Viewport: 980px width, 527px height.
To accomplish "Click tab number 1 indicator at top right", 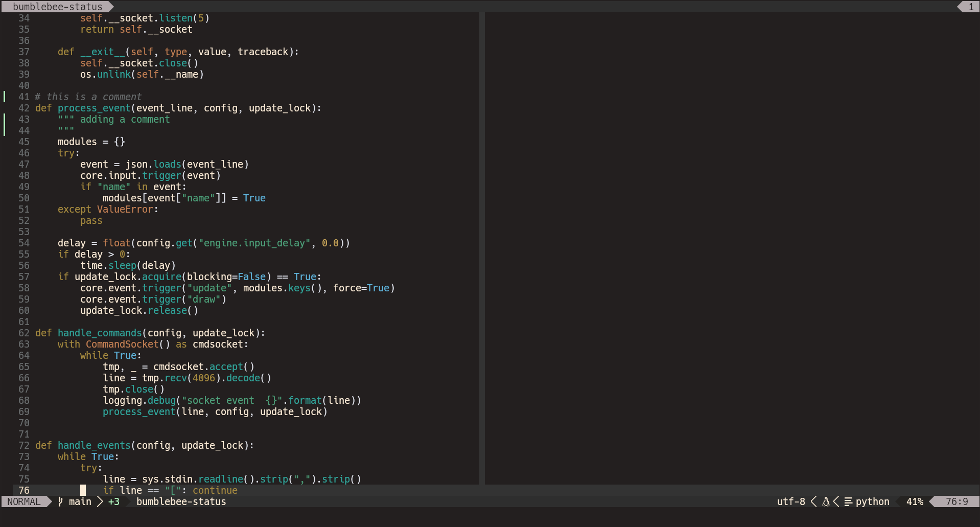I will tap(969, 7).
